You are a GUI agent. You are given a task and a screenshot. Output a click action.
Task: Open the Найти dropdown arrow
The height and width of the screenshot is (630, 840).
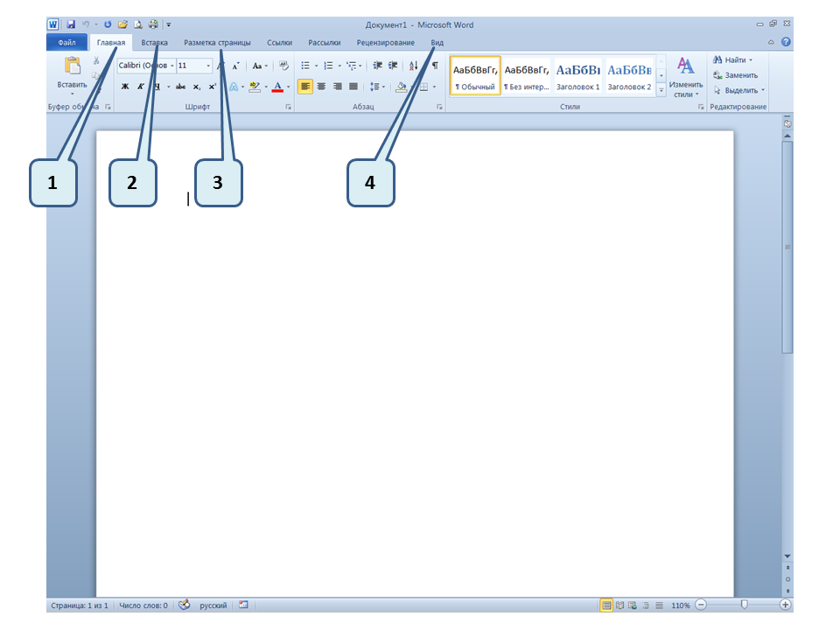click(x=751, y=60)
